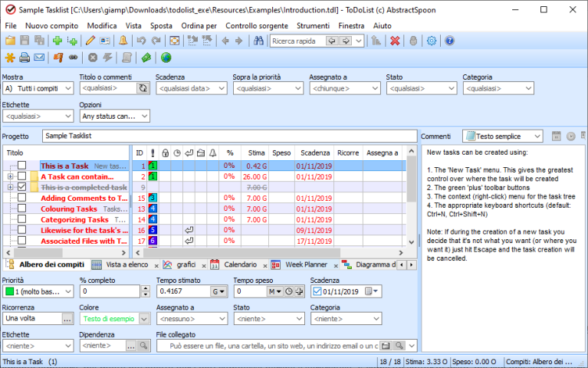Click the green plus new task icon
This screenshot has height=368, width=588.
[x=57, y=41]
